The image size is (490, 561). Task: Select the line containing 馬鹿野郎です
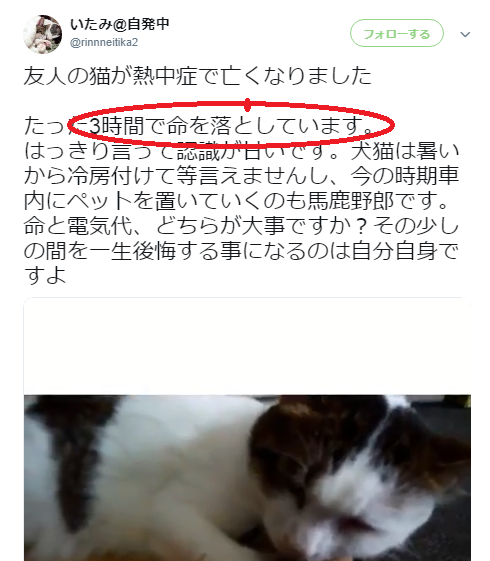pos(236,201)
